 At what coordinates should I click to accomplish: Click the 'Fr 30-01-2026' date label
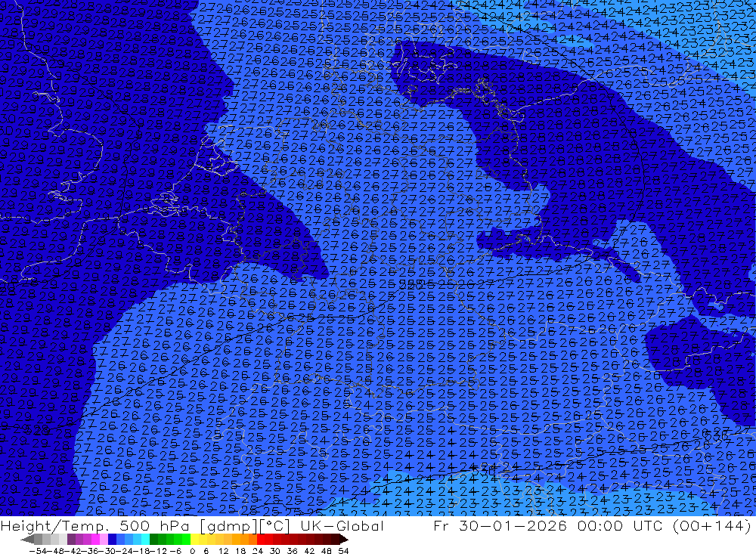(x=500, y=526)
